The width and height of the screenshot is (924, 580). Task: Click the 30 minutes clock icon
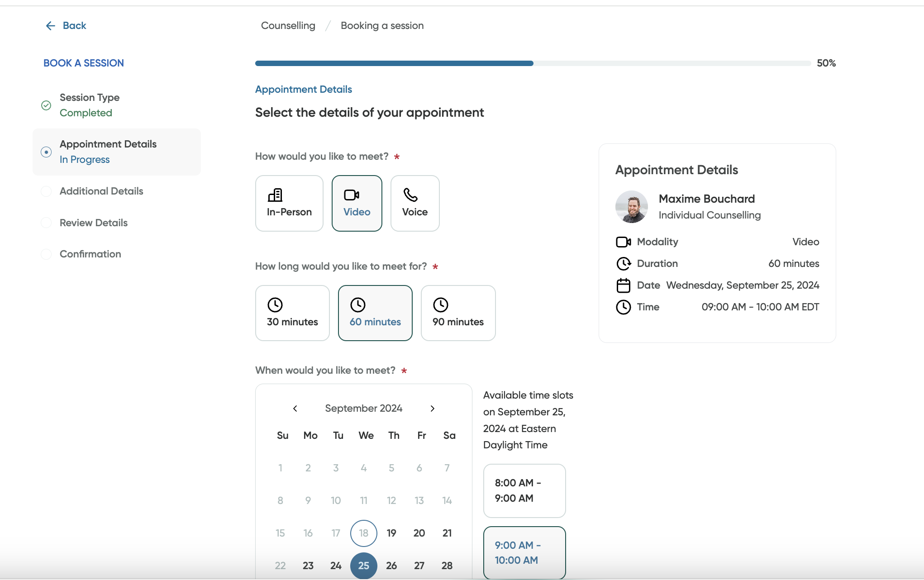pyautogui.click(x=275, y=305)
